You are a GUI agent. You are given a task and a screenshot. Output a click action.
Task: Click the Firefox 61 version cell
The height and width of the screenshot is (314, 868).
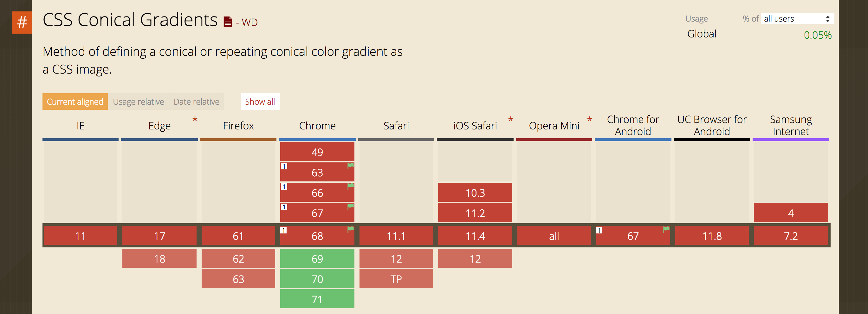tap(238, 236)
